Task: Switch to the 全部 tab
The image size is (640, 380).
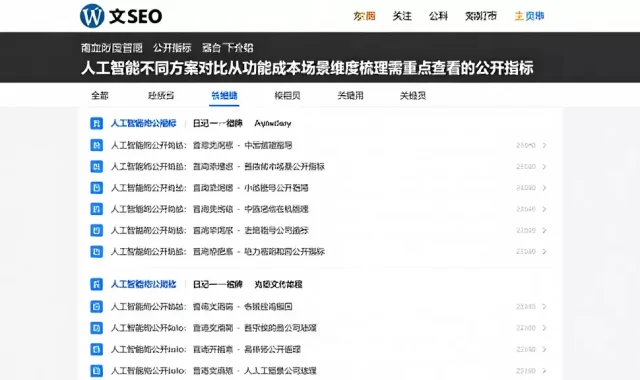Action: [x=100, y=96]
